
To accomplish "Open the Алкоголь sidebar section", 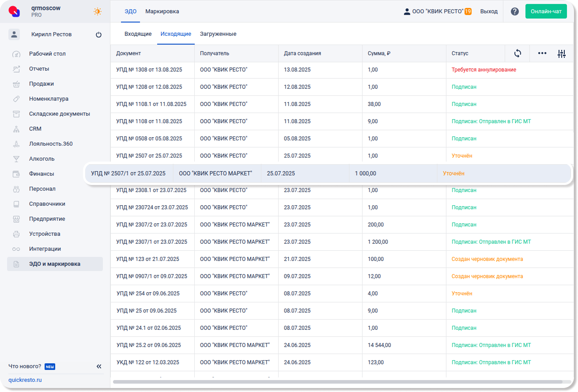I will tap(42, 159).
